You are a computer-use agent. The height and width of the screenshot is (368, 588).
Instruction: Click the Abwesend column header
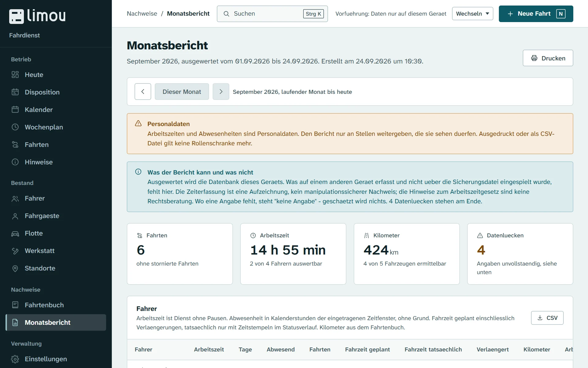click(281, 350)
